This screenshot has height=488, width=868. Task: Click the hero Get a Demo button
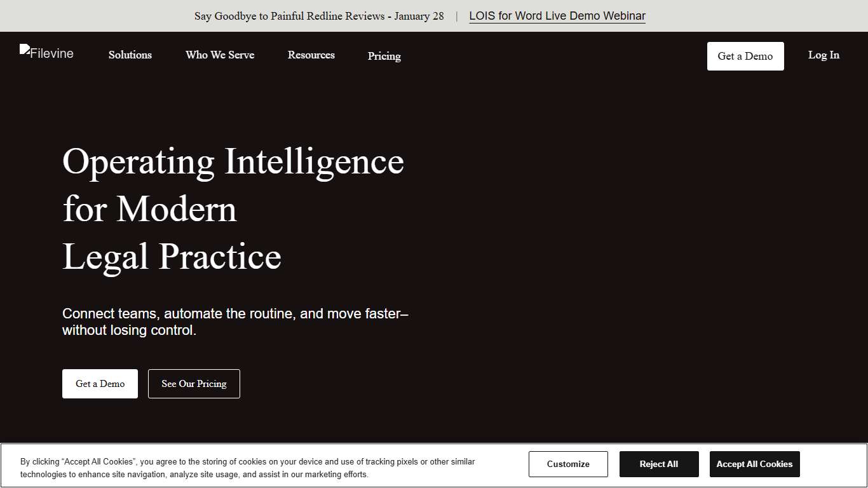pyautogui.click(x=100, y=384)
